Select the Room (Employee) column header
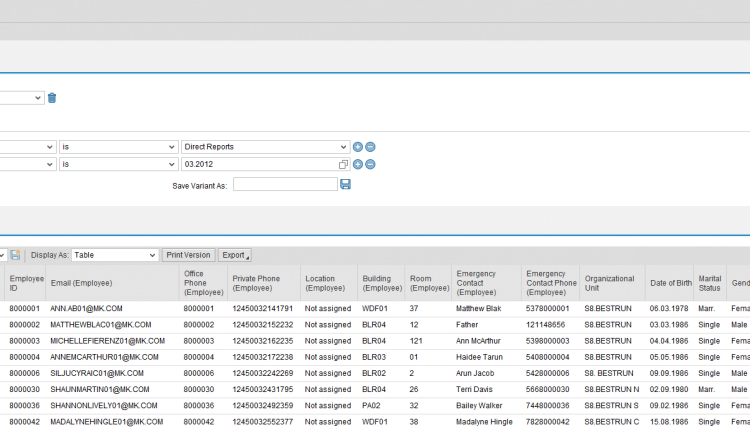Image resolution: width=750 pixels, height=430 pixels. point(428,283)
